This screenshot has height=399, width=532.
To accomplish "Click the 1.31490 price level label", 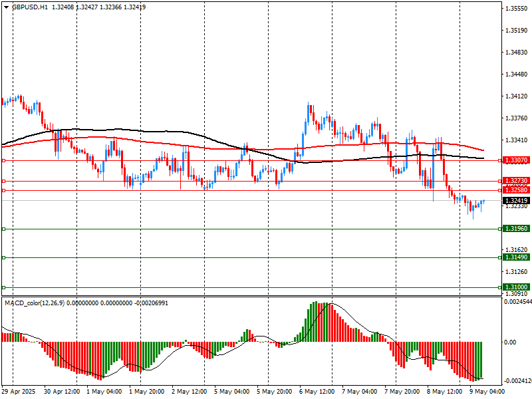I will pyautogui.click(x=516, y=257).
